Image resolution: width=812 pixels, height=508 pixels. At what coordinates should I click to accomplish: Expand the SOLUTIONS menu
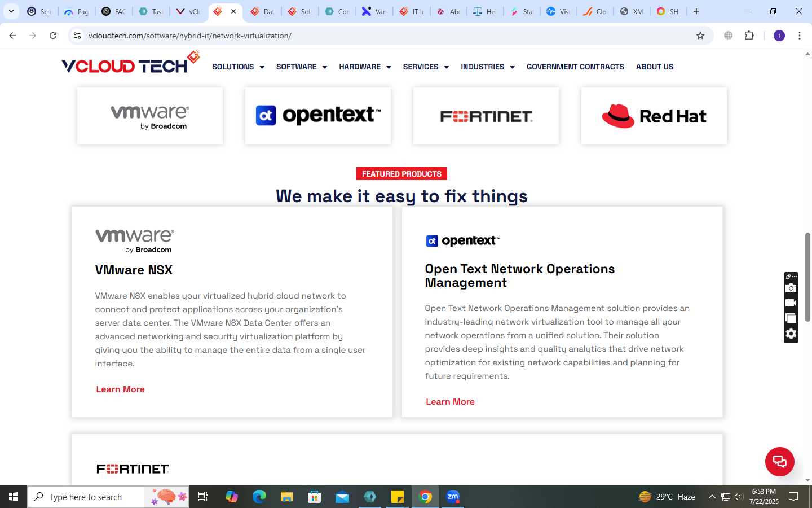pyautogui.click(x=238, y=67)
